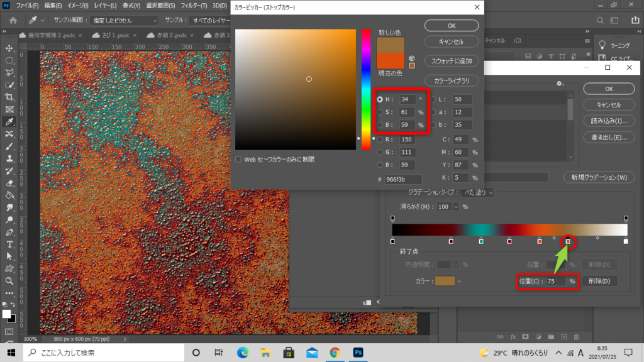The width and height of the screenshot is (644, 362).
Task: Click the 新規グラデーション(W) button
Action: [x=599, y=177]
